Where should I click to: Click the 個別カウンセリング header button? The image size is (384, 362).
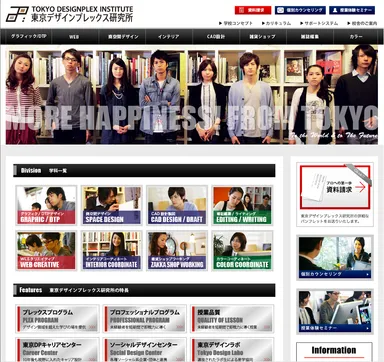pos(300,10)
